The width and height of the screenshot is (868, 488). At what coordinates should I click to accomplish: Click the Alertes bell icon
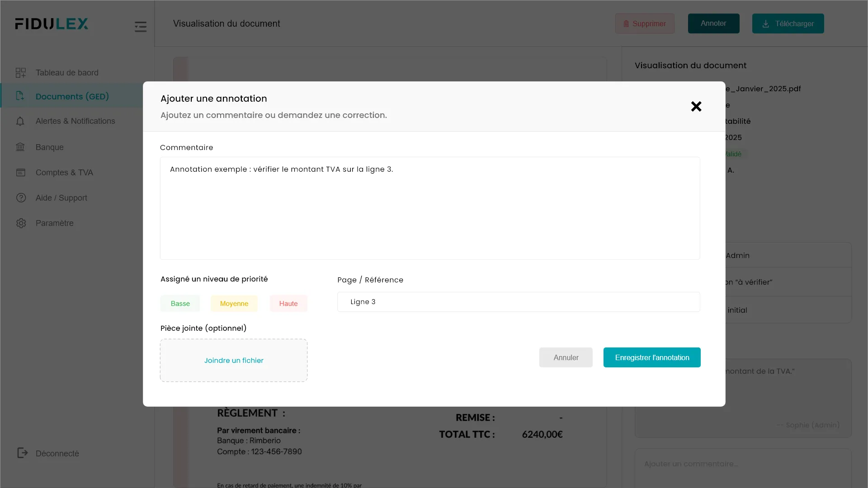coord(20,121)
